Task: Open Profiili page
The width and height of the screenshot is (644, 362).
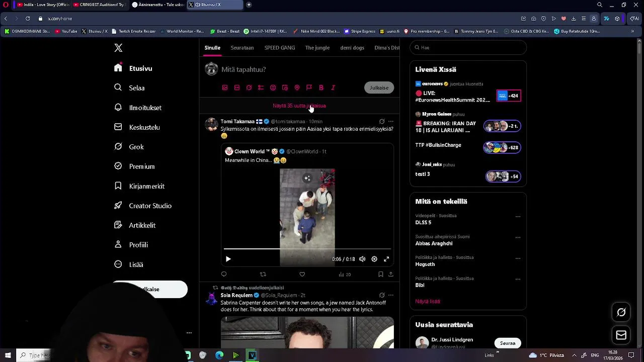Action: pyautogui.click(x=131, y=245)
